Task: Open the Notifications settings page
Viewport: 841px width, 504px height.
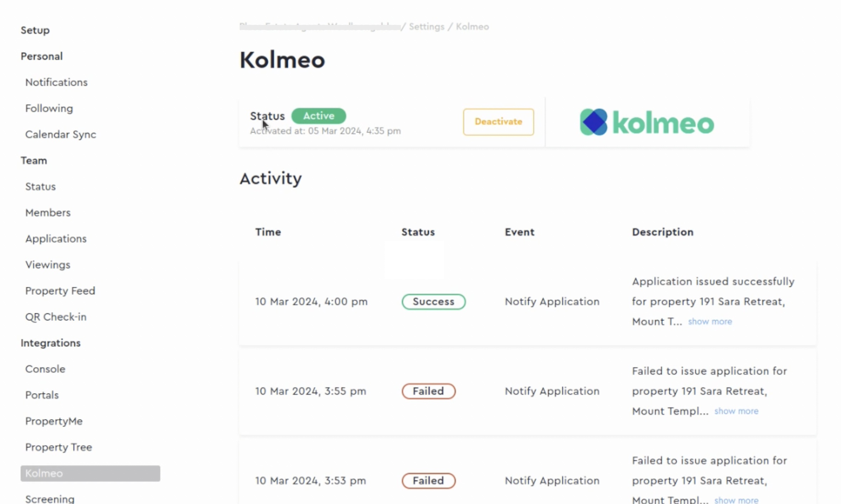Action: [x=56, y=82]
